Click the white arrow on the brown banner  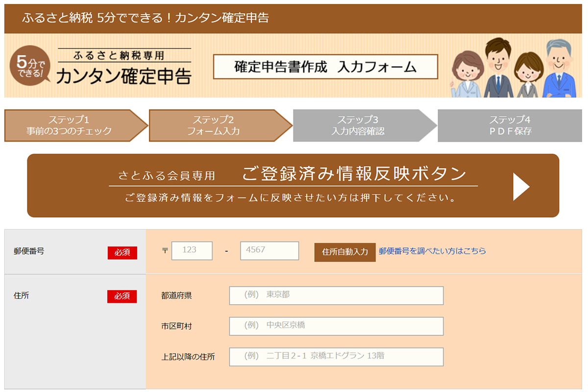click(521, 186)
